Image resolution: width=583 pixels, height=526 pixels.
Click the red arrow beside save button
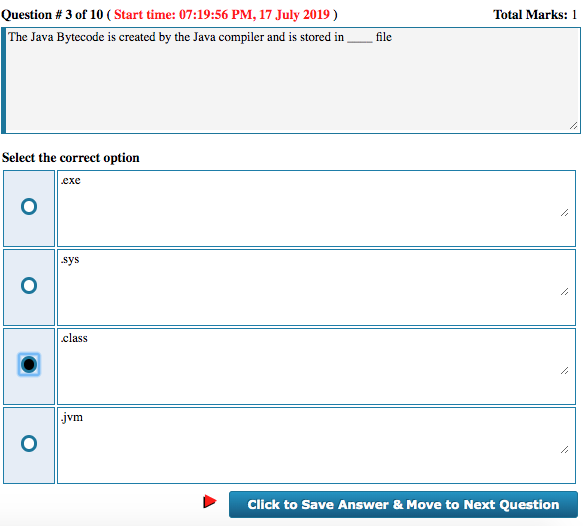210,501
